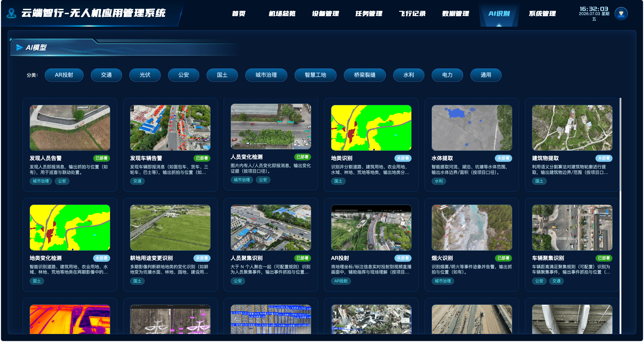Click the AI模型 arrow icon
Image resolution: width=644 pixels, height=342 pixels.
(19, 47)
